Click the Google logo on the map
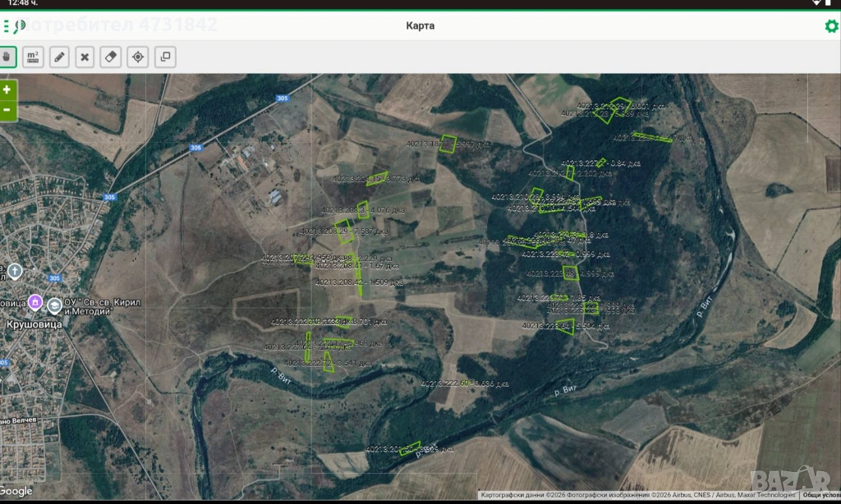This screenshot has width=841, height=504. tap(16, 491)
